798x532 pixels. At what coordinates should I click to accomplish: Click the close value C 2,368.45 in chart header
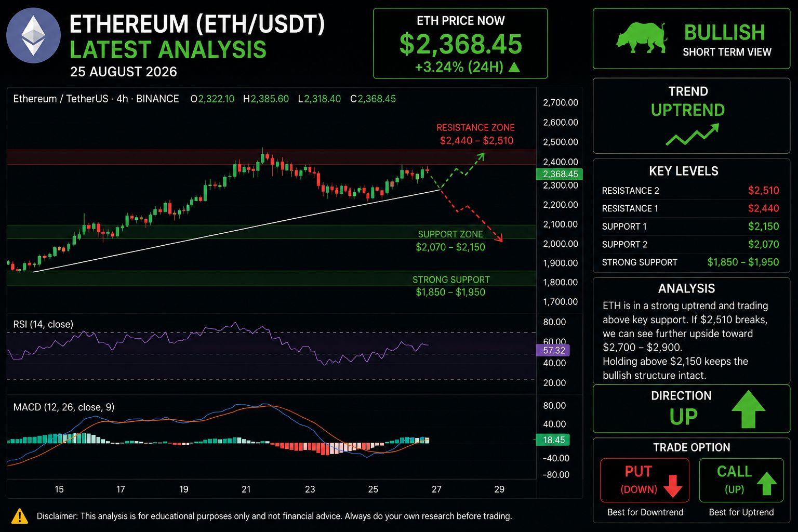point(373,99)
